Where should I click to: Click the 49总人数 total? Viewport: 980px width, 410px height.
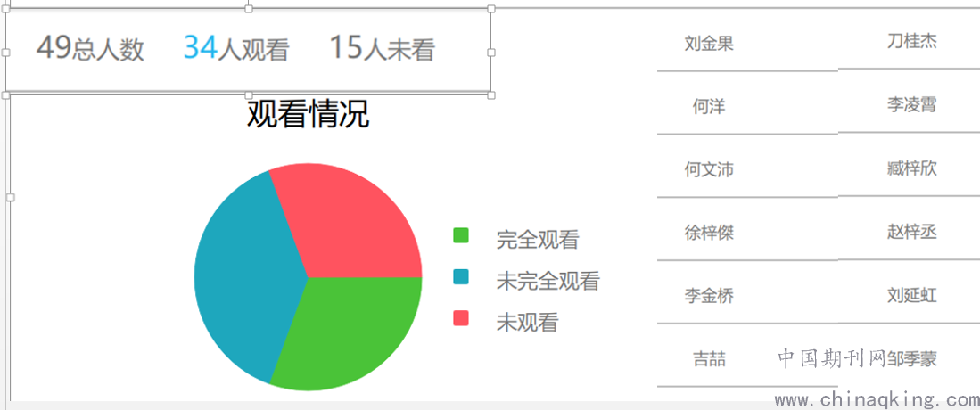pos(90,47)
